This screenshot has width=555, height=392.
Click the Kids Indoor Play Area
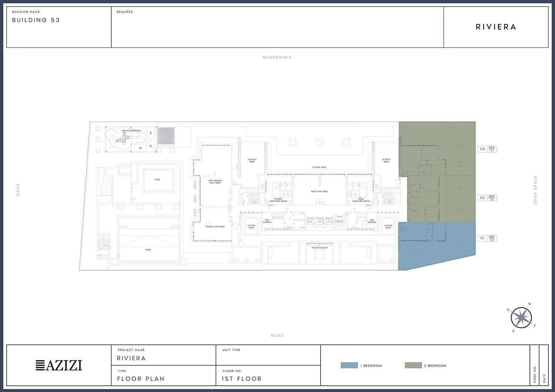coord(215,182)
